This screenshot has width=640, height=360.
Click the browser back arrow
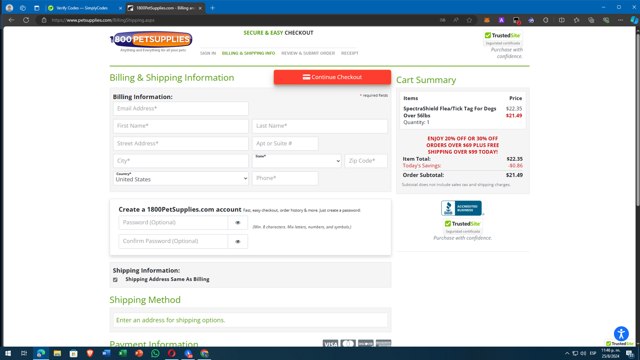click(11, 20)
